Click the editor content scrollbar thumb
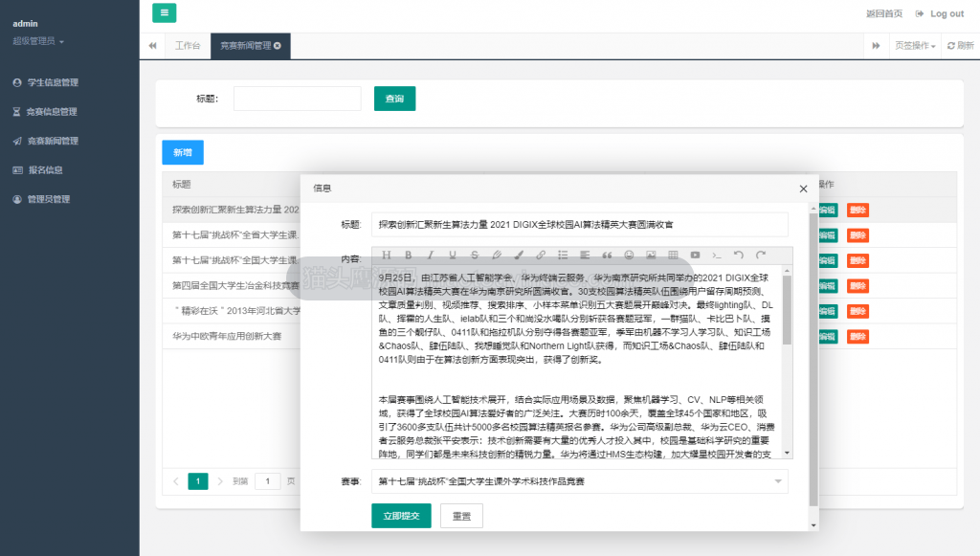 click(x=787, y=310)
